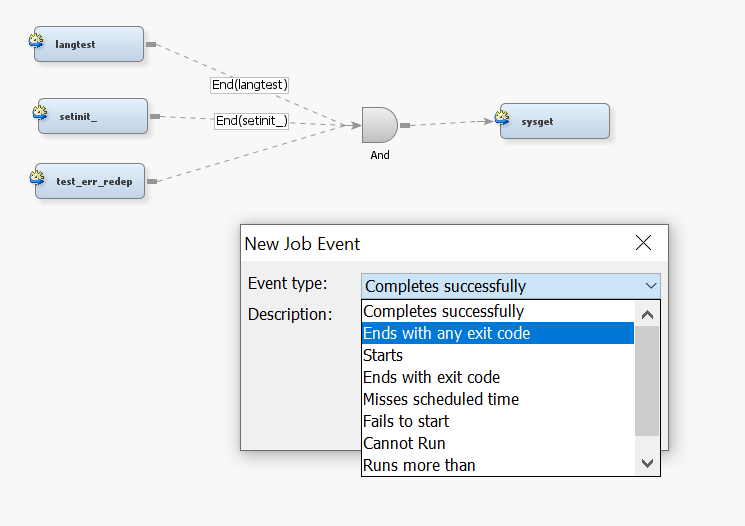Click the langtest job clock icon
This screenshot has height=526, width=745.
[x=37, y=40]
